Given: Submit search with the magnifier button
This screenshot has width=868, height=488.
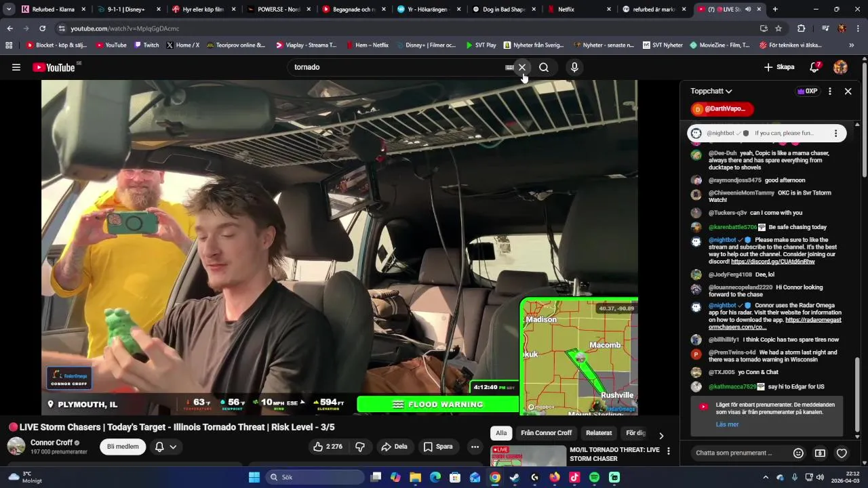Looking at the screenshot, I should (544, 67).
